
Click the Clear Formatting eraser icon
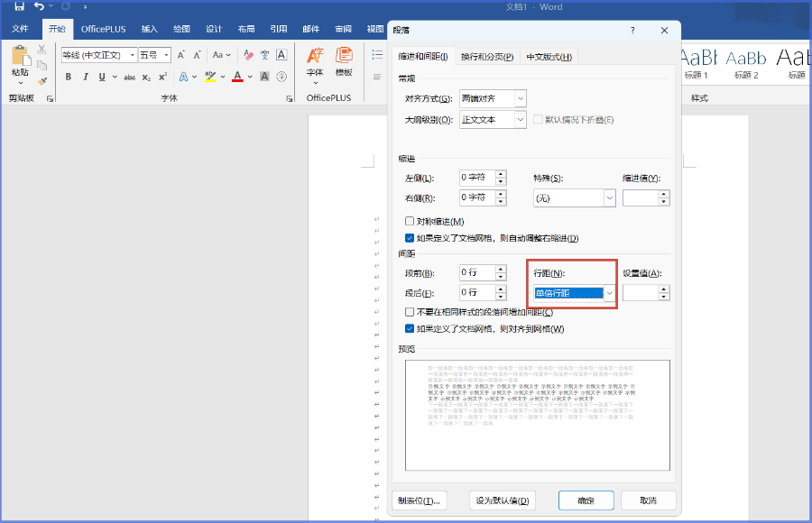(247, 55)
